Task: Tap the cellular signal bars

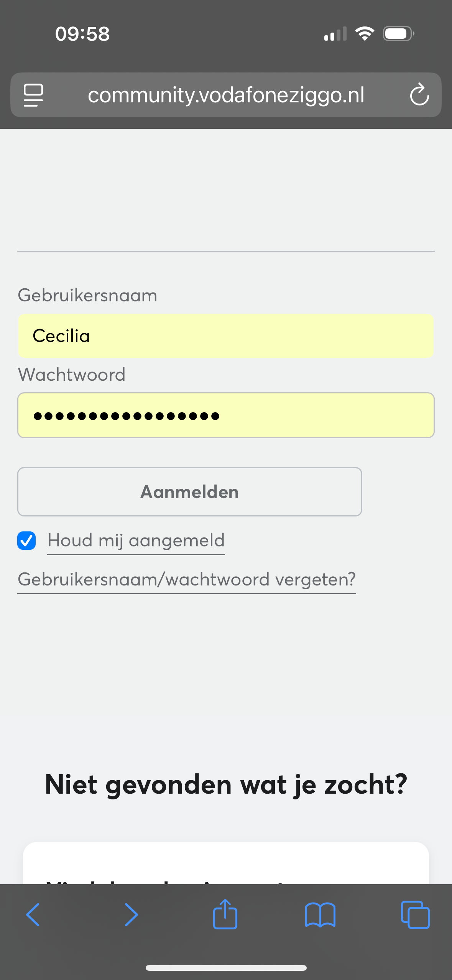Action: (335, 34)
